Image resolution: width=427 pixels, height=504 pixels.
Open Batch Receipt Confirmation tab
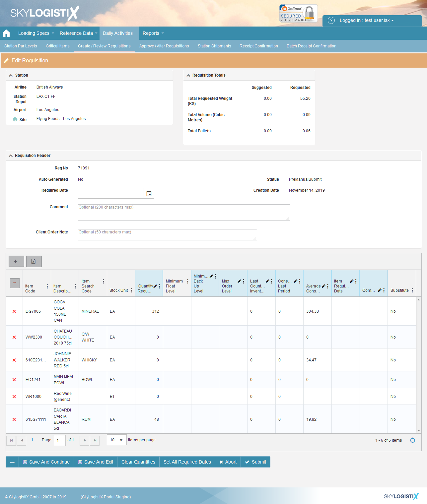coord(312,46)
